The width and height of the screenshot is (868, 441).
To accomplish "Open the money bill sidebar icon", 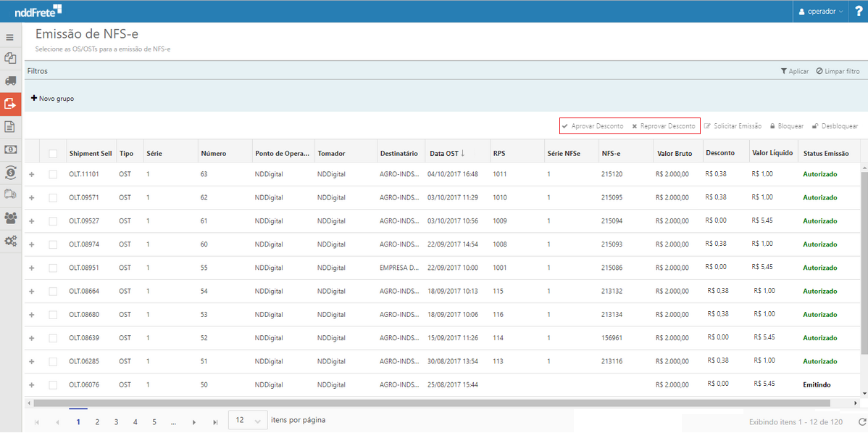I will click(10, 149).
